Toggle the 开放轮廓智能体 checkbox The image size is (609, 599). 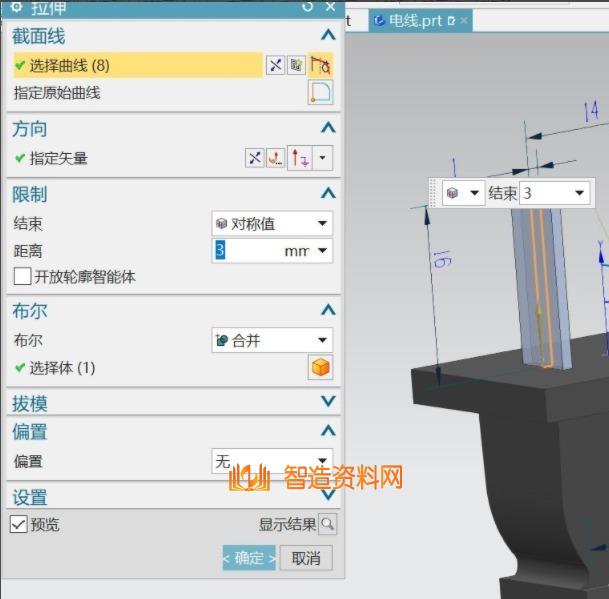(x=22, y=276)
